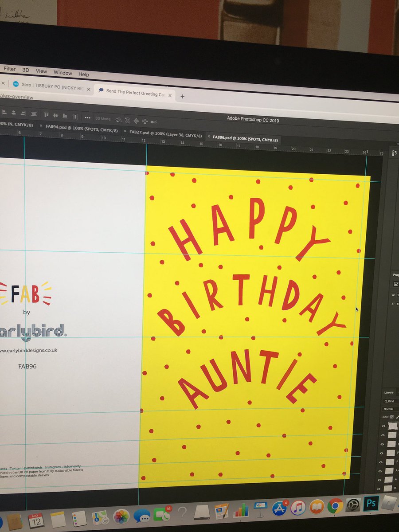Click Distribute vertically icon in options bar
The image size is (399, 532).
click(x=34, y=114)
